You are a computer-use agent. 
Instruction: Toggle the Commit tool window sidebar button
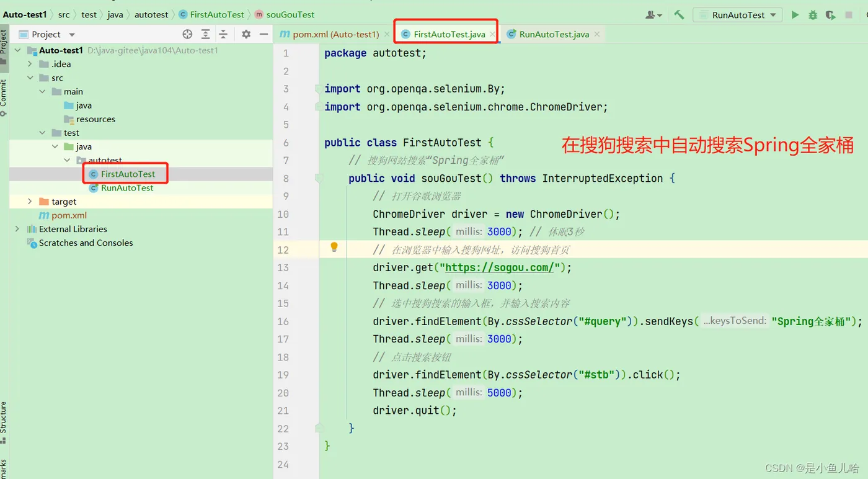pyautogui.click(x=4, y=99)
